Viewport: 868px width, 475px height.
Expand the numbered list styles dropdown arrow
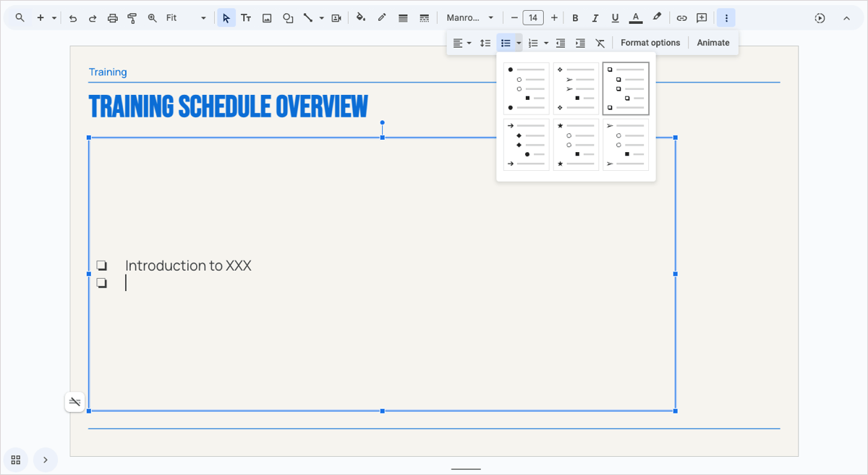pos(546,43)
